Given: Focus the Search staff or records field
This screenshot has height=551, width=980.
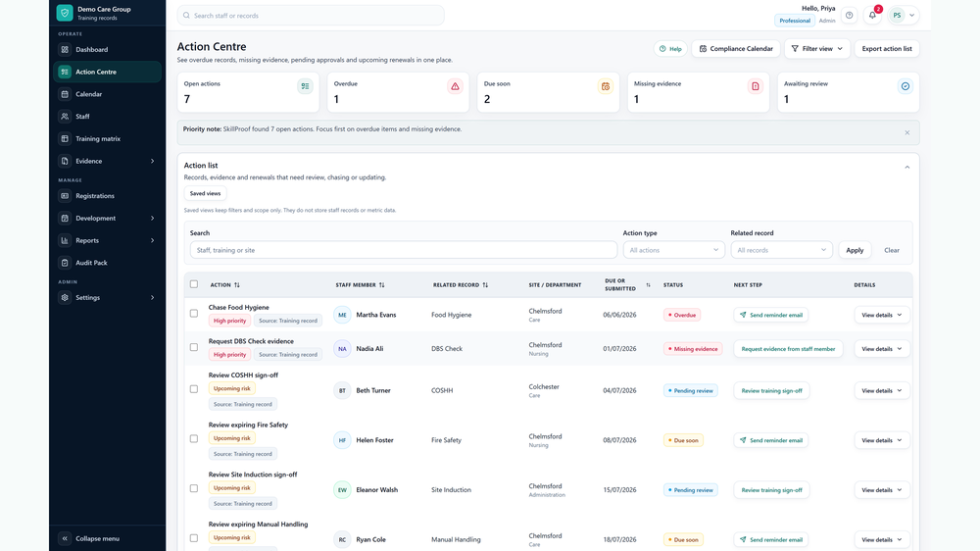Looking at the screenshot, I should point(311,16).
